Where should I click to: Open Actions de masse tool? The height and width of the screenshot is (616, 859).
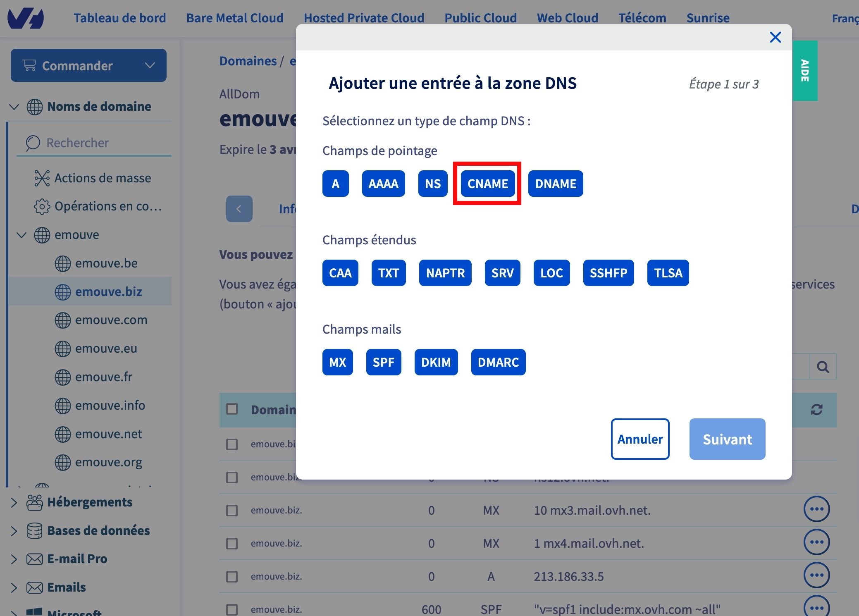click(x=93, y=178)
